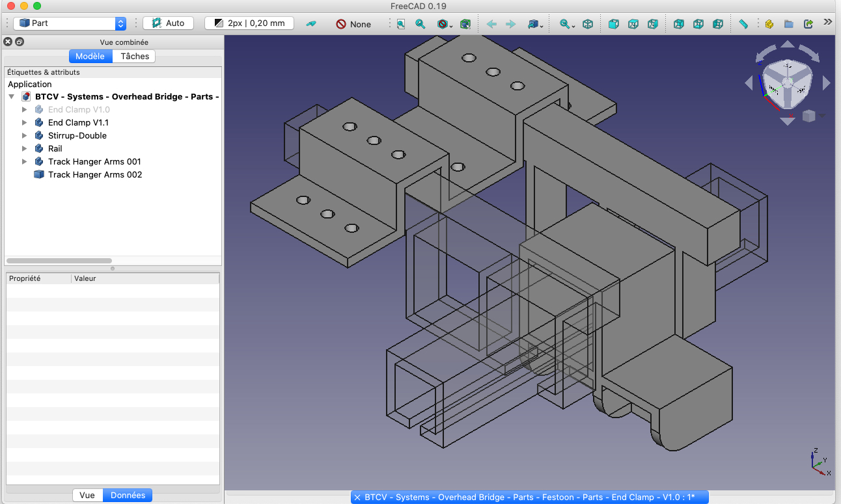Rotate view with navigation cube up arrow
Screen dimensions: 841x504
tap(788, 45)
